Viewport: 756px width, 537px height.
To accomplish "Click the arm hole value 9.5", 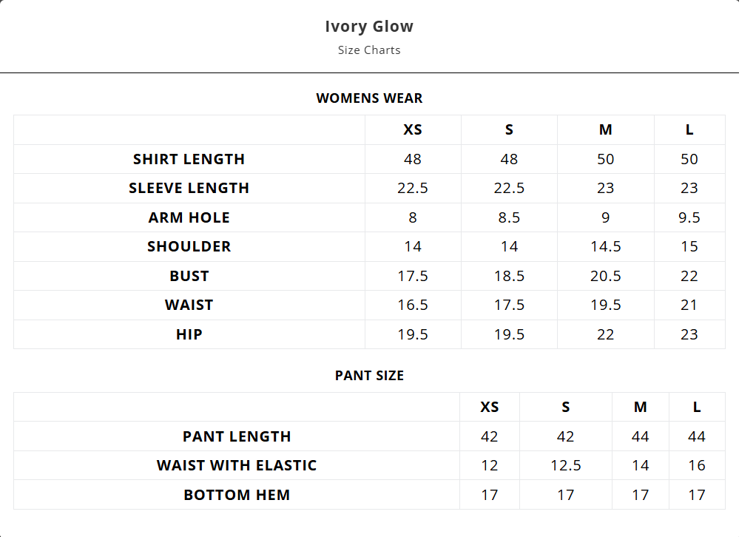I will click(x=689, y=217).
